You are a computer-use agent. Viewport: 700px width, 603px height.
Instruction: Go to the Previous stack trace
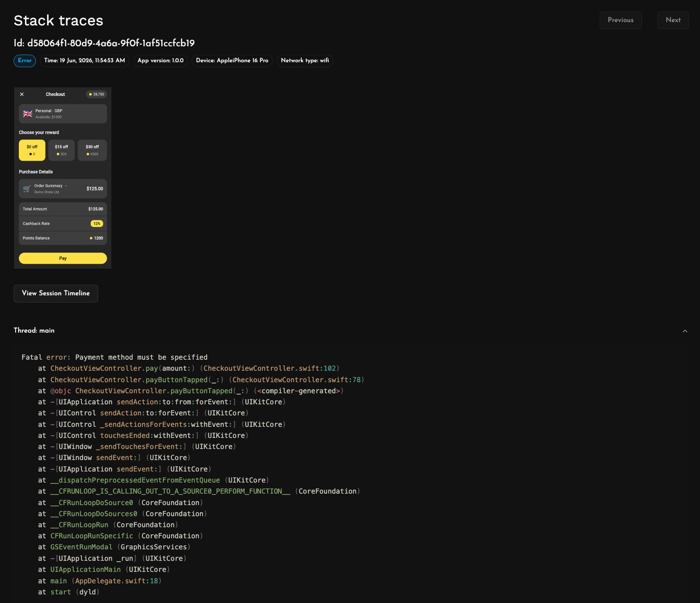pyautogui.click(x=620, y=20)
